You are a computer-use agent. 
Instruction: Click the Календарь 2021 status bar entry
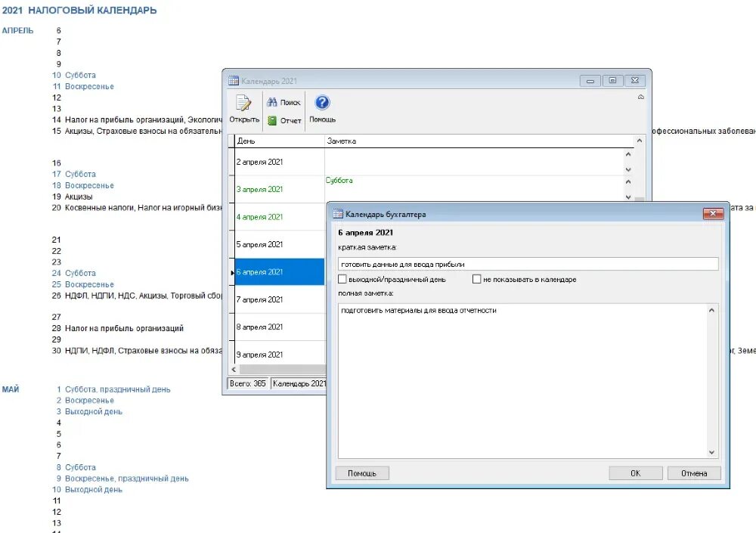point(299,383)
